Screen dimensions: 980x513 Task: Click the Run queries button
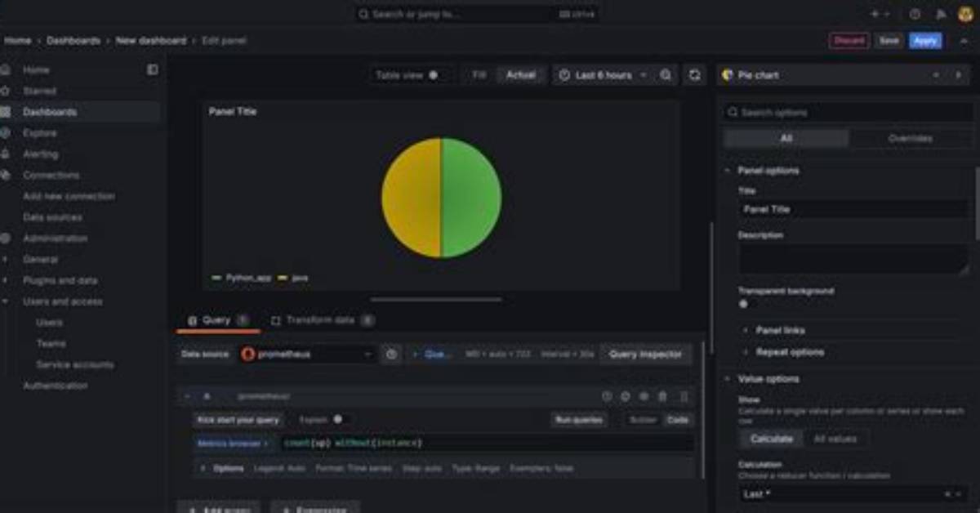(579, 420)
